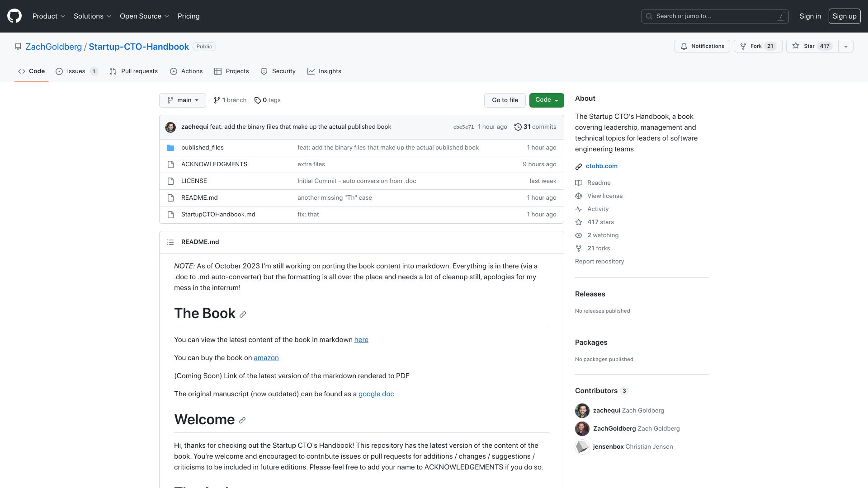Open the Pull requests tab
868x488 pixels.
point(133,71)
